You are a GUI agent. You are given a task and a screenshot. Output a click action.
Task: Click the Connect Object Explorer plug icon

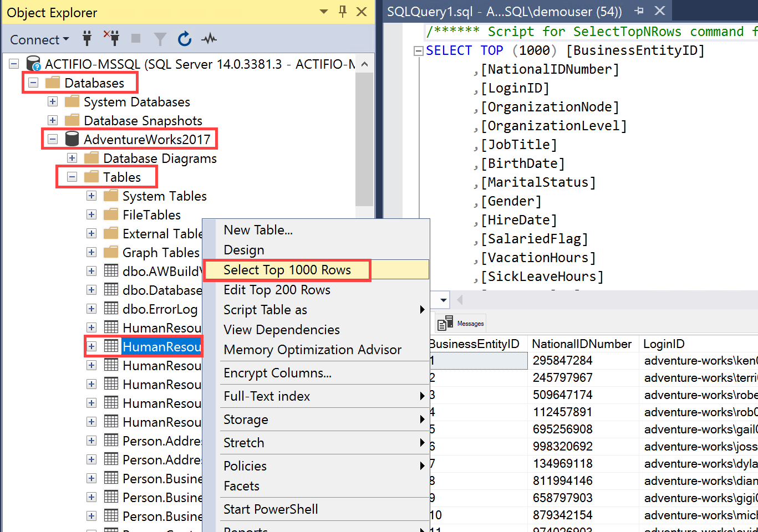pyautogui.click(x=87, y=39)
